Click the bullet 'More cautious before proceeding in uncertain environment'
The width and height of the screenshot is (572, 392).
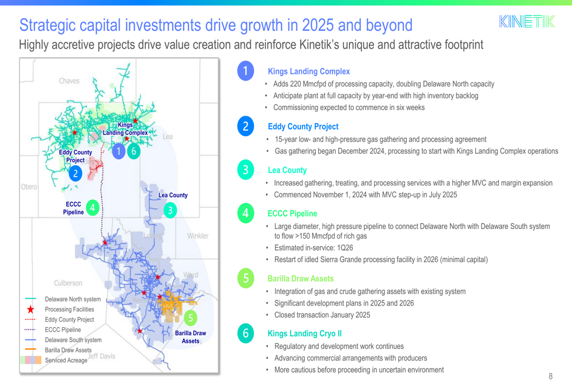[359, 370]
